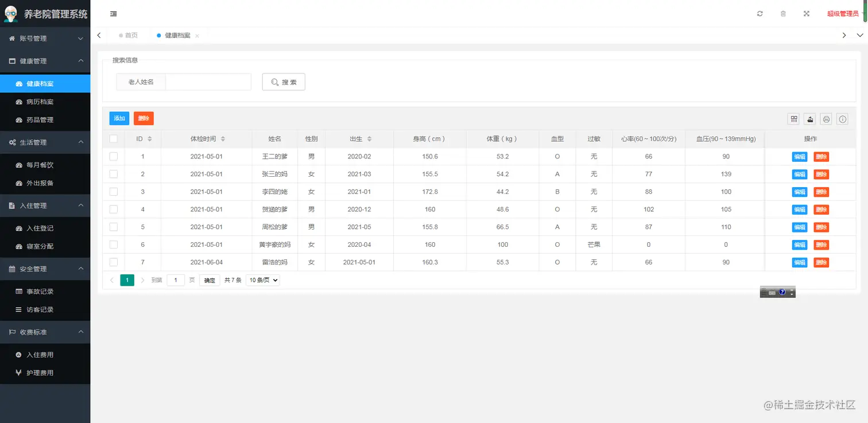868x423 pixels.
Task: Click the export icon above the table
Action: [810, 119]
